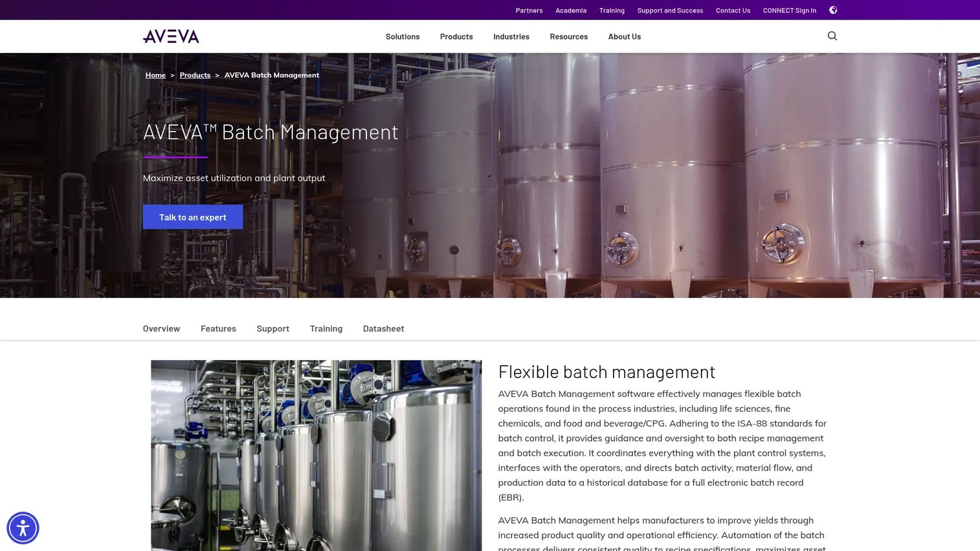Expand the Industries menu
Screen dimensions: 980x551
[x=511, y=37]
